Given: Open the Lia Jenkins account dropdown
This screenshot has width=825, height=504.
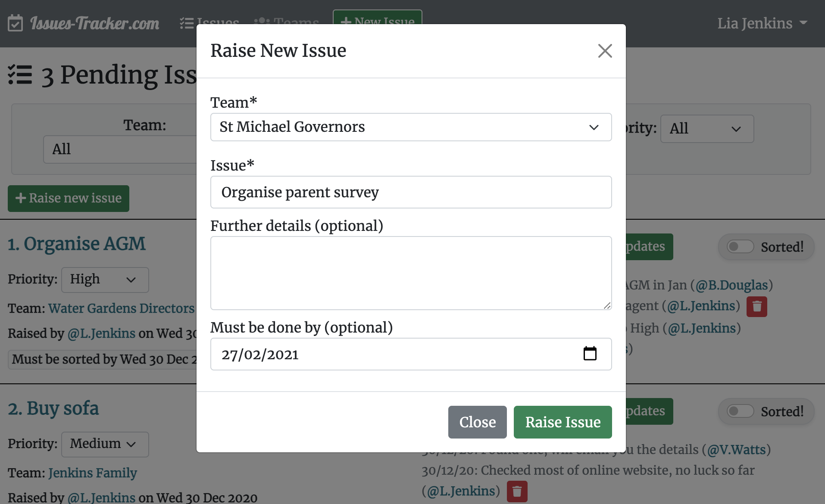Looking at the screenshot, I should [x=762, y=23].
